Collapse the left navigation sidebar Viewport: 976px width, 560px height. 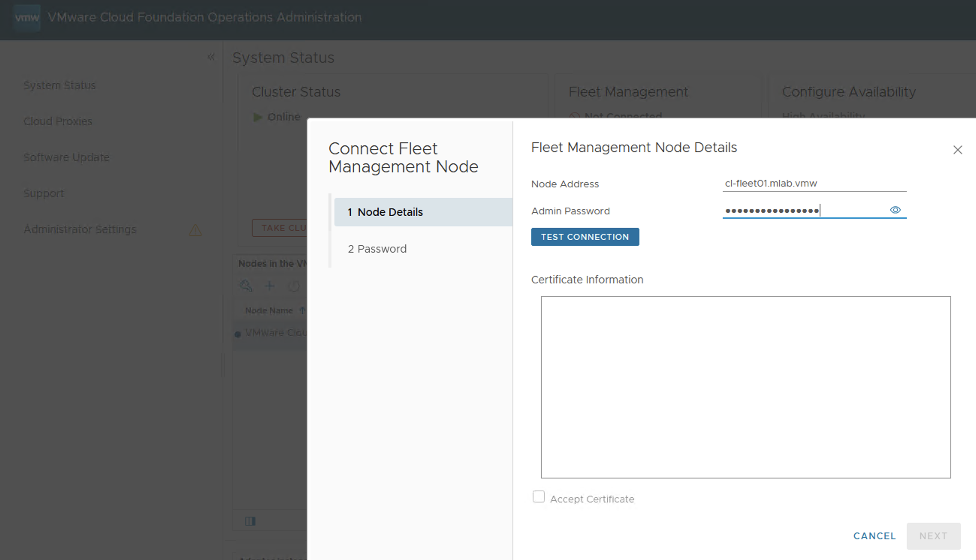coord(211,57)
